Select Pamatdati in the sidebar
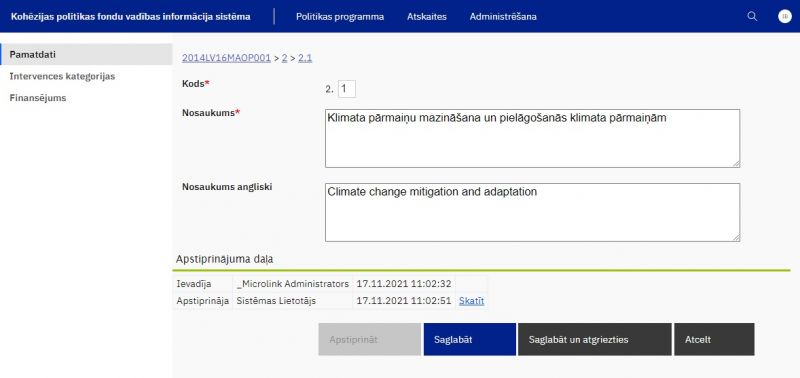800x378 pixels. [86, 54]
